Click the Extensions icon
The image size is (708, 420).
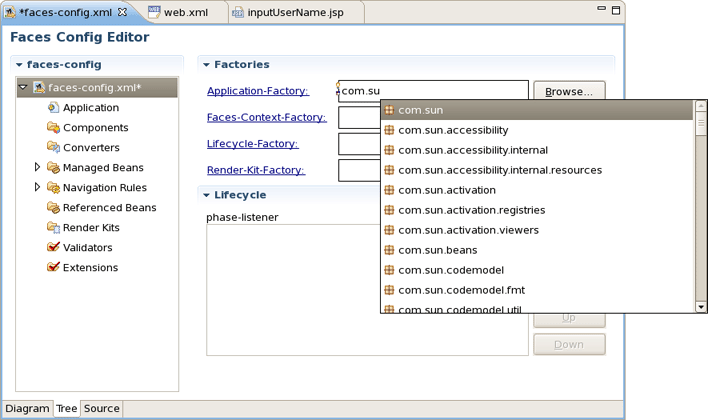53,268
